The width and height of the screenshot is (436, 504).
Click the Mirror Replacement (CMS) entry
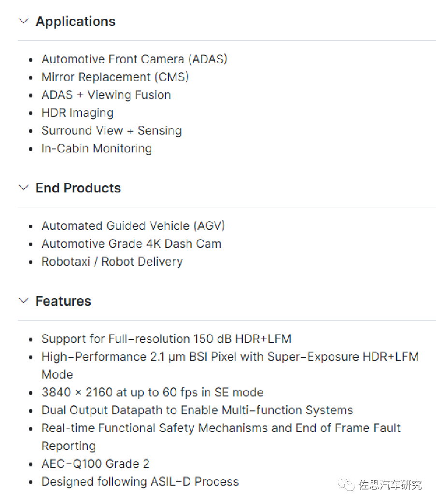115,77
